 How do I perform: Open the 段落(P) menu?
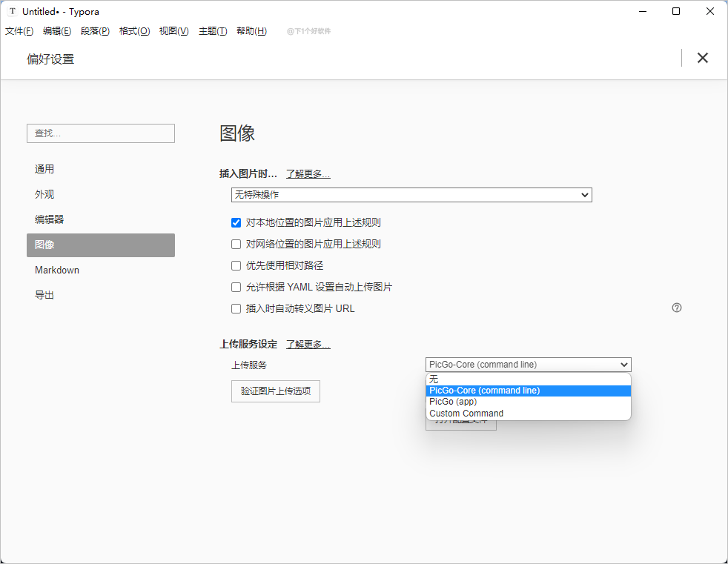95,31
